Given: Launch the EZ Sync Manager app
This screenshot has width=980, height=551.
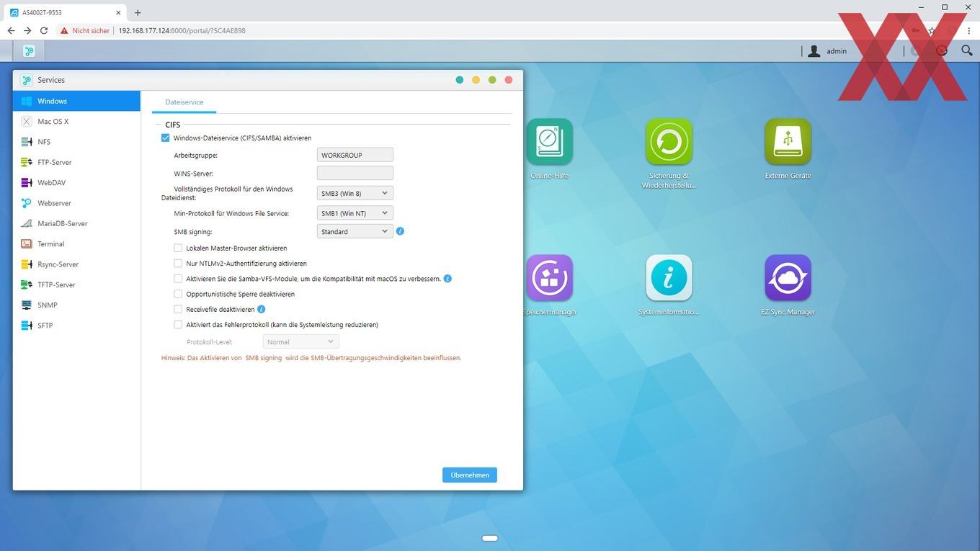Looking at the screenshot, I should click(x=788, y=278).
